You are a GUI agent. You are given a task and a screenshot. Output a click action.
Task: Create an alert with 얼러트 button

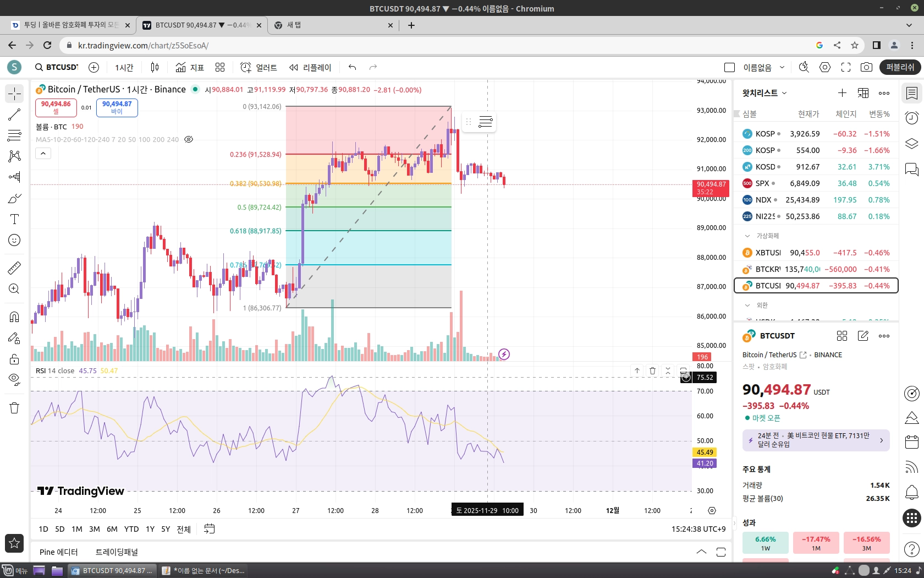[x=258, y=67]
